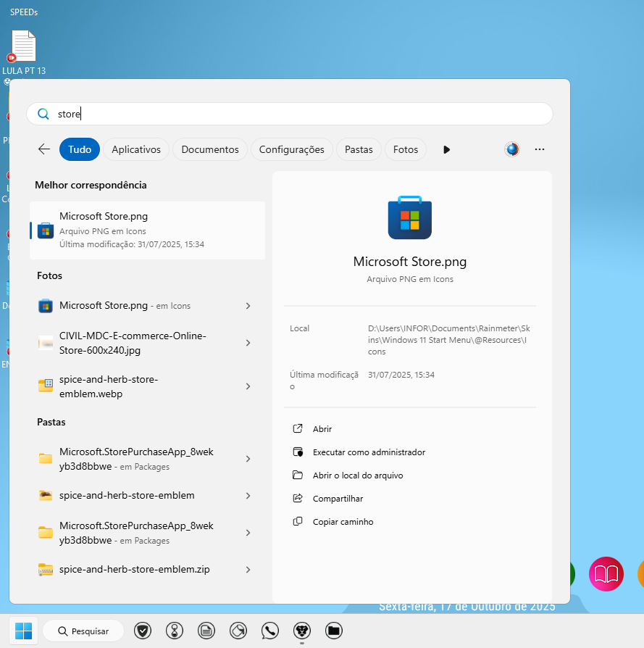The image size is (644, 648).
Task: Open the tag-shaped taskbar icon
Action: [238, 631]
